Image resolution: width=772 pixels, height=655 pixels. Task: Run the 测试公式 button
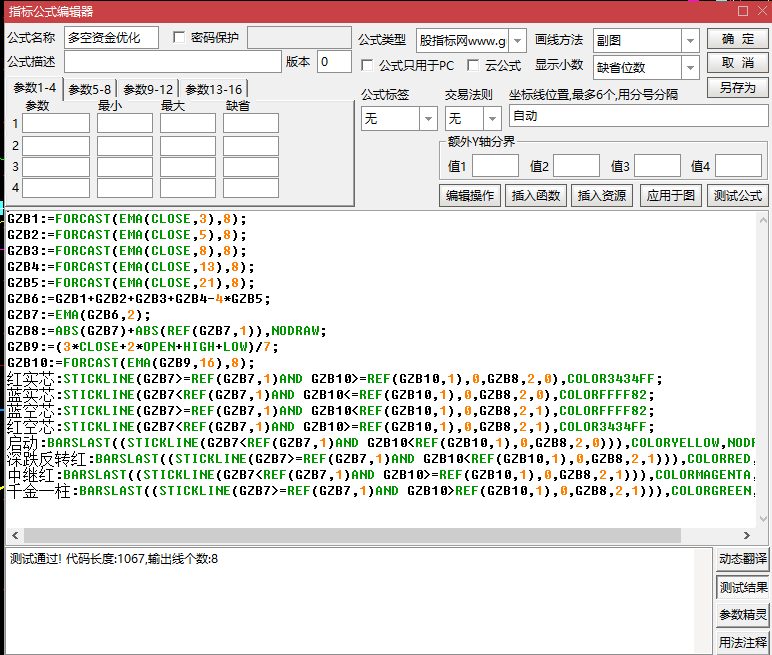738,196
